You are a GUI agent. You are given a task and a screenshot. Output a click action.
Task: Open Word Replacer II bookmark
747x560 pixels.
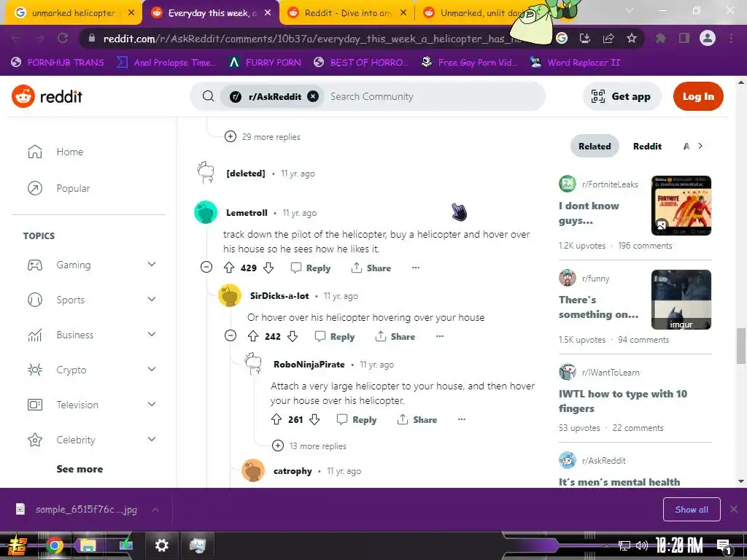575,63
